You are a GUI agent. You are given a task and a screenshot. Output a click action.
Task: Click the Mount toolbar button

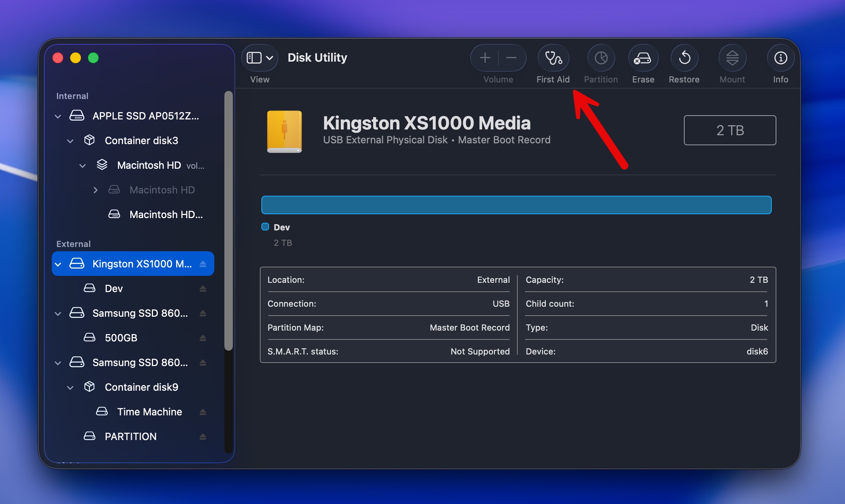tap(732, 58)
